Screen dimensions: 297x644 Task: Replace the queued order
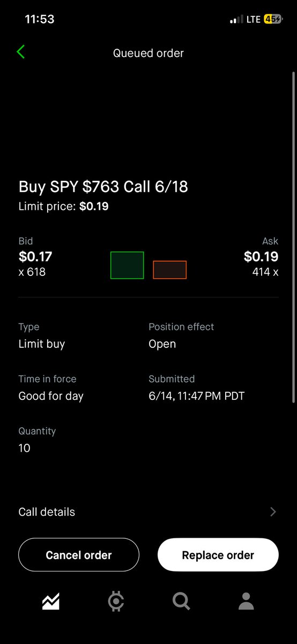[218, 555]
